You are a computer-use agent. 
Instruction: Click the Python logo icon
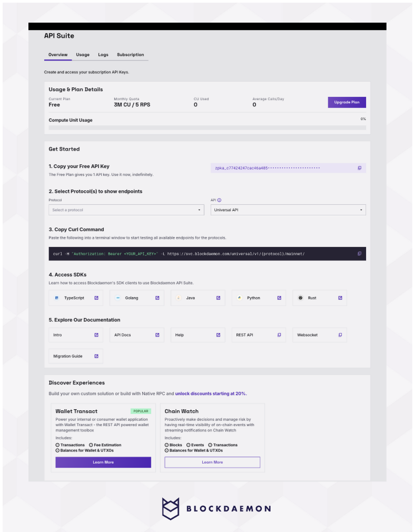(x=240, y=298)
